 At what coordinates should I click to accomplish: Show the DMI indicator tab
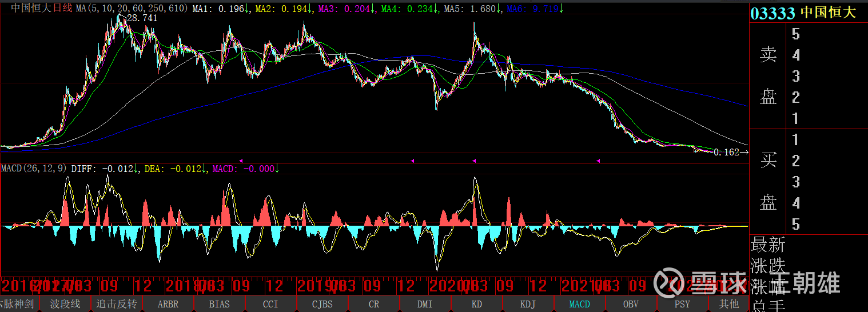pyautogui.click(x=425, y=304)
